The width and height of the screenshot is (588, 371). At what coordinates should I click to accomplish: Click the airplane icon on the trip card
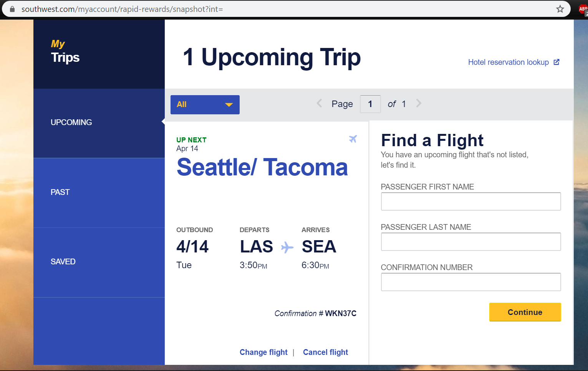(353, 139)
